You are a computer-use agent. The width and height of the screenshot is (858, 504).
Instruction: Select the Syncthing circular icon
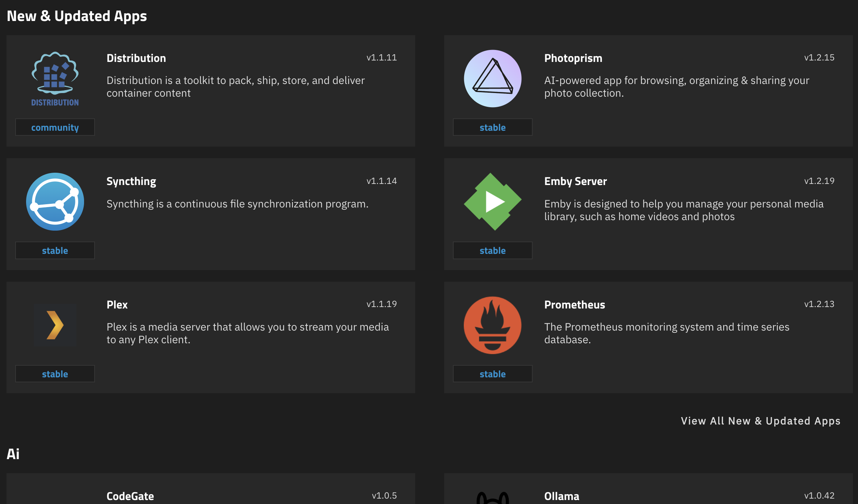point(55,202)
